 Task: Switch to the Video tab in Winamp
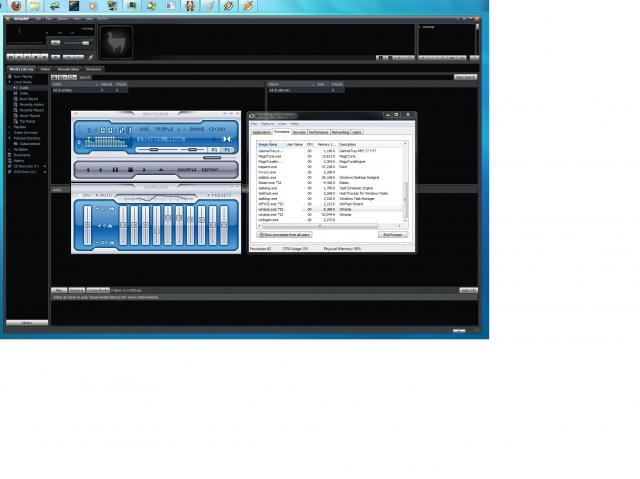(45, 69)
